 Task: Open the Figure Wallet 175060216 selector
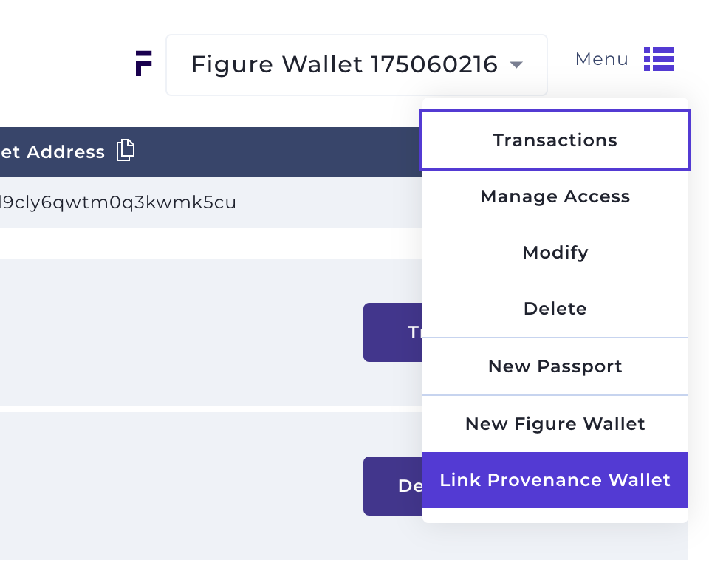tap(344, 65)
